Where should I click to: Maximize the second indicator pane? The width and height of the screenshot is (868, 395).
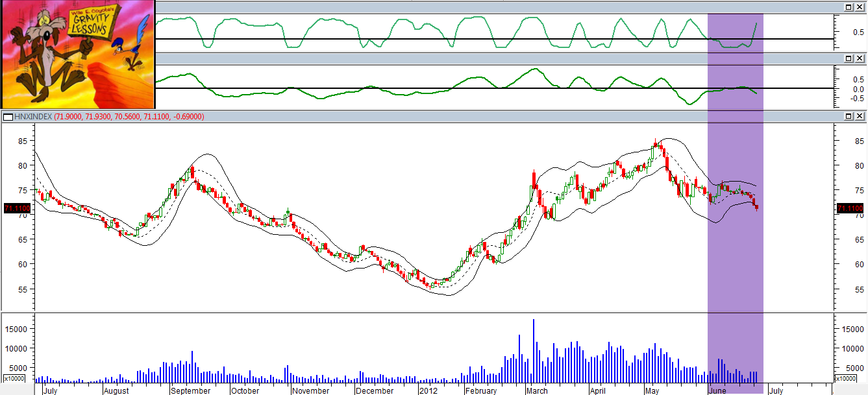tap(849, 58)
